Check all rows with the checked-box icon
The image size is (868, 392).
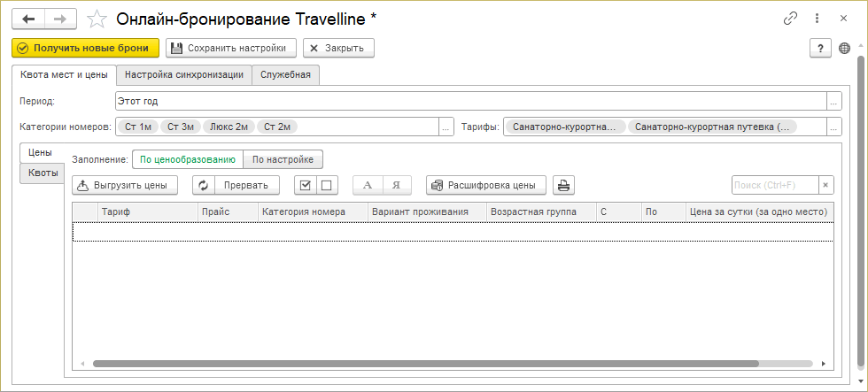click(305, 185)
